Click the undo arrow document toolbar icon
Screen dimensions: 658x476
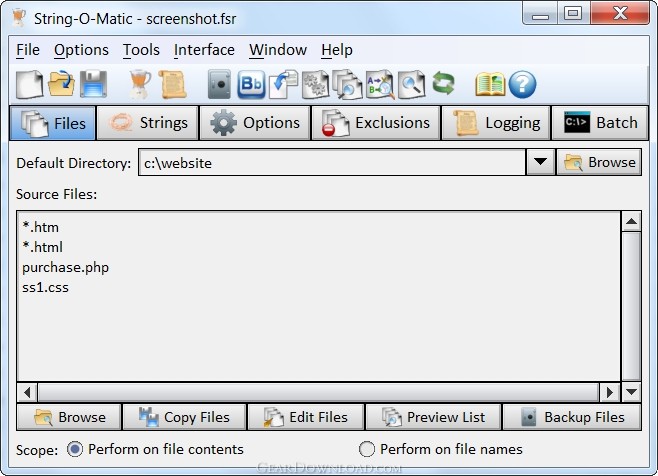coord(283,84)
